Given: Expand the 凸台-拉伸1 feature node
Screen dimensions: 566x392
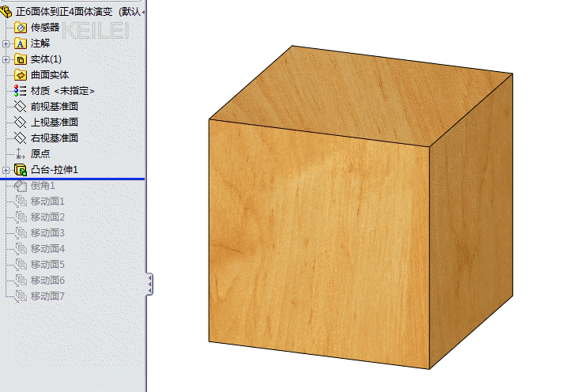Looking at the screenshot, I should coord(6,170).
